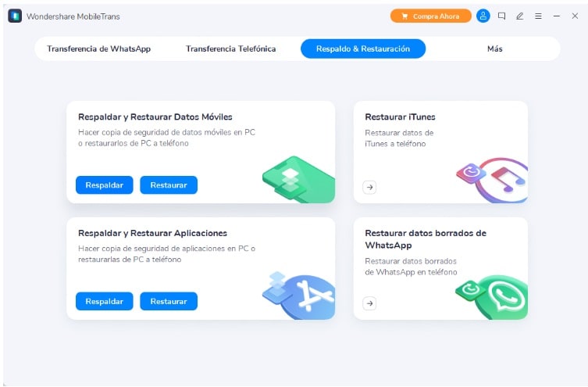Click the iTunes music note illustration
588x387 pixels.
[493, 180]
